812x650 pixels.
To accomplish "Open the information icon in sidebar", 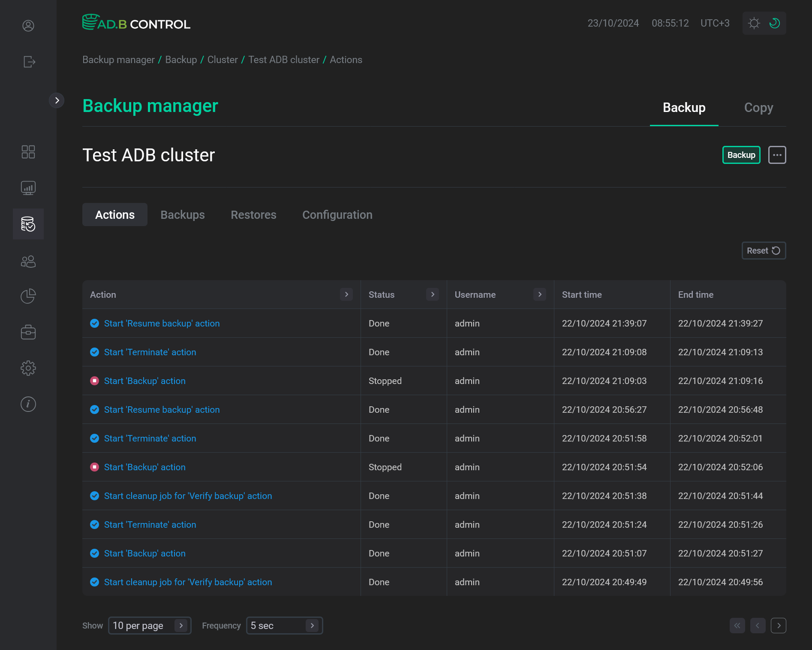I will (x=28, y=404).
